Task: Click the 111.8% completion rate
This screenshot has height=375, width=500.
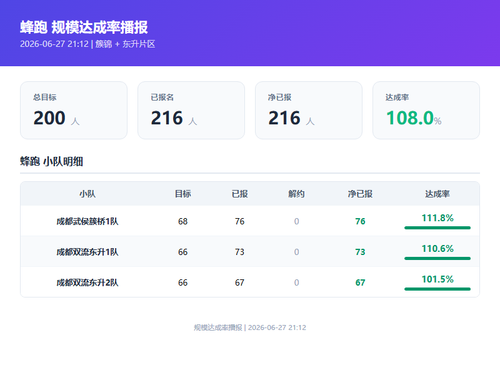Action: pos(437,218)
